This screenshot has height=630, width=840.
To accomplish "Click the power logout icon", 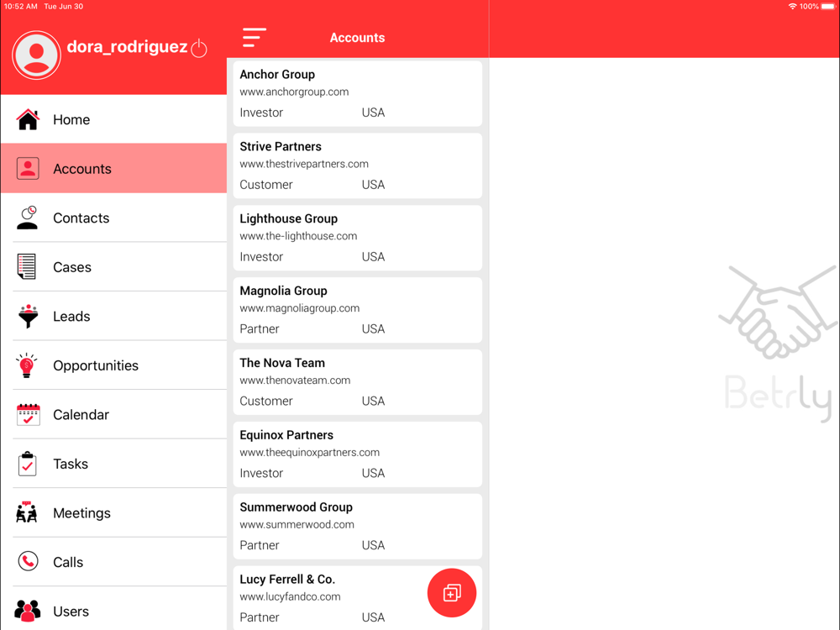I will click(199, 48).
